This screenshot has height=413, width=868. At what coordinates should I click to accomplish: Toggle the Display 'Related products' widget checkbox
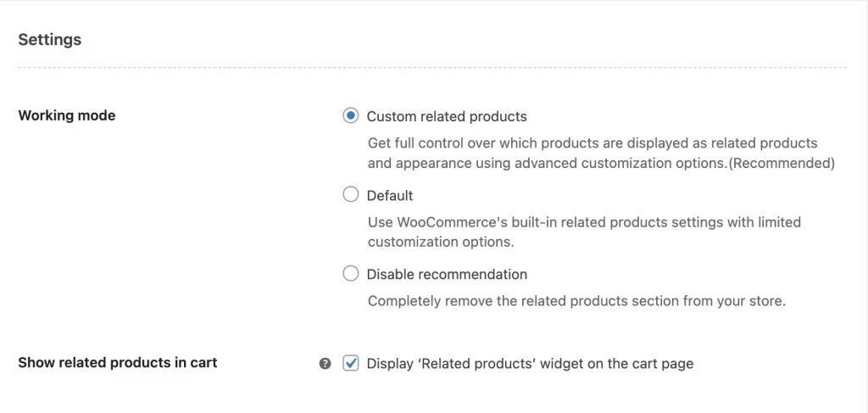click(351, 364)
